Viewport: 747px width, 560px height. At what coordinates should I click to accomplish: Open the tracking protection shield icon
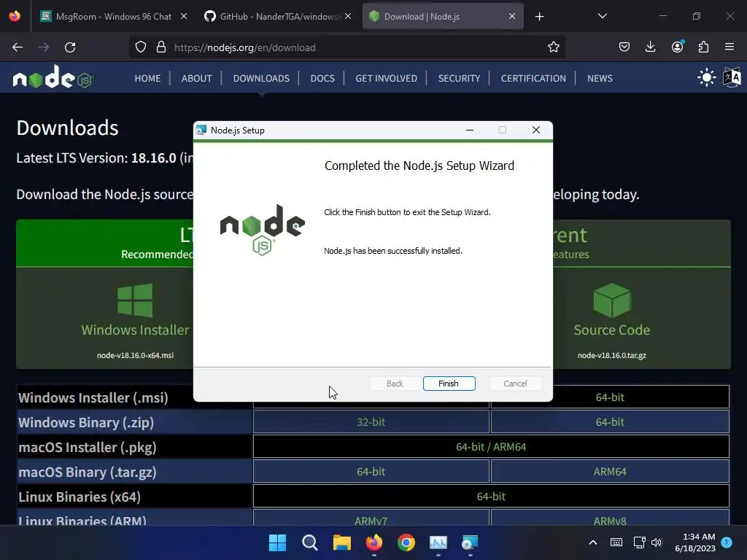[141, 47]
